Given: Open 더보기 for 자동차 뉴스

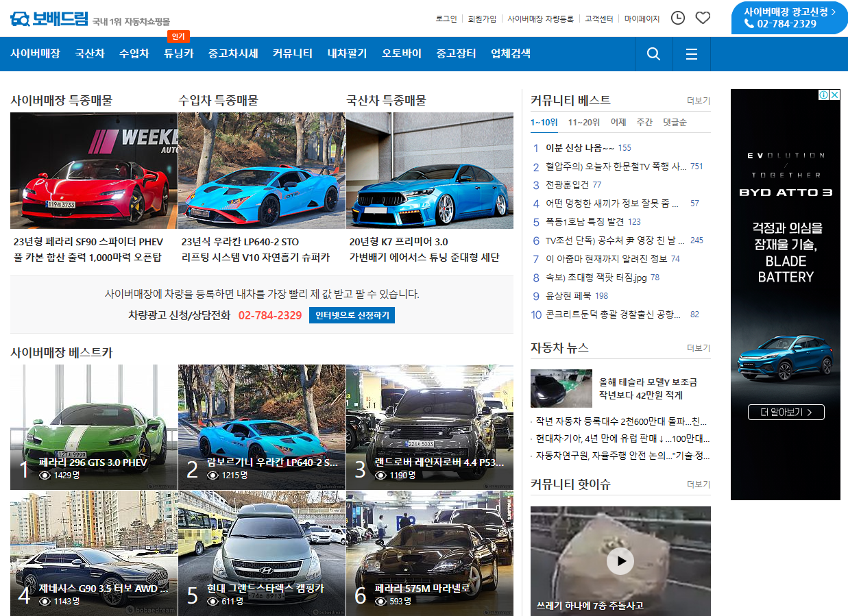Looking at the screenshot, I should pos(700,348).
